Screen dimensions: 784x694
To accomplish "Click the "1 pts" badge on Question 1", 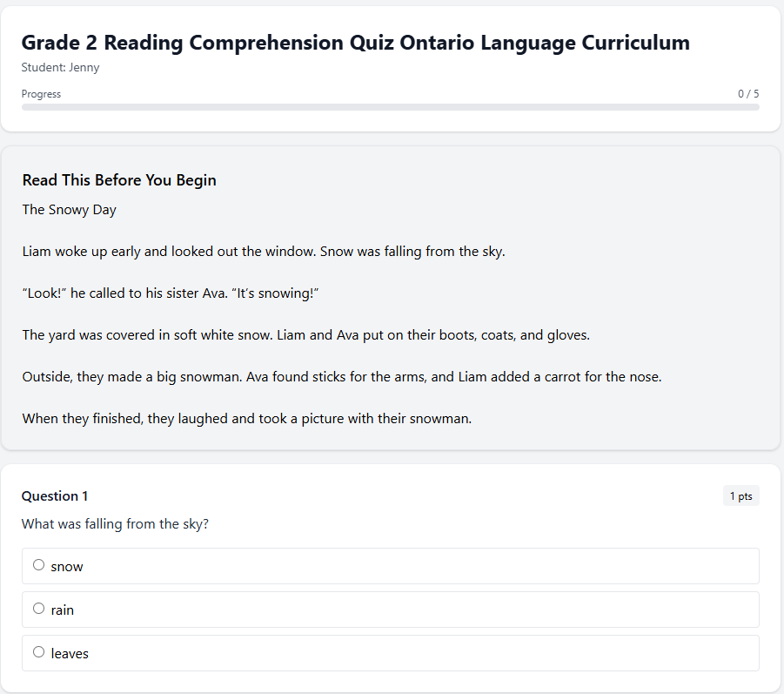I will 740,495.
